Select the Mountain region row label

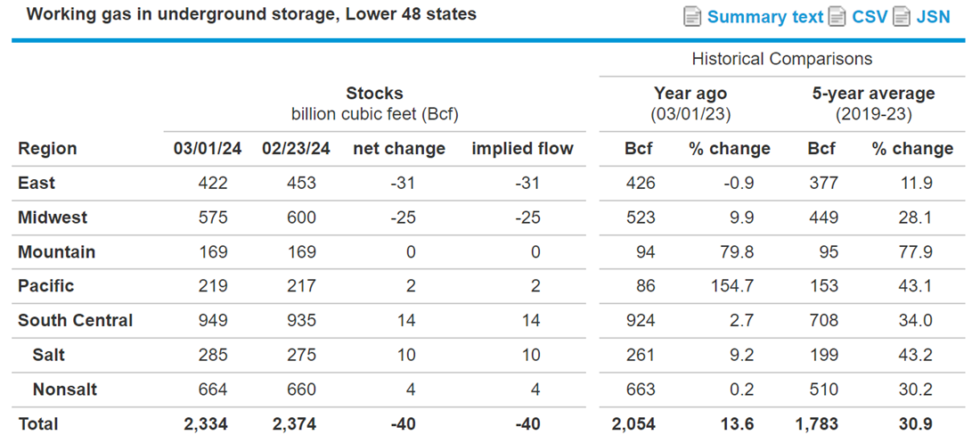[57, 252]
